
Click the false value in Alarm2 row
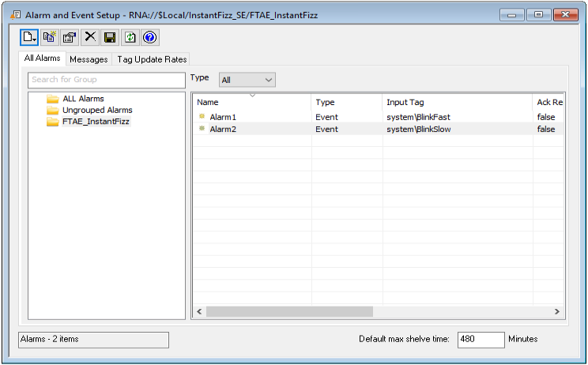(x=546, y=129)
